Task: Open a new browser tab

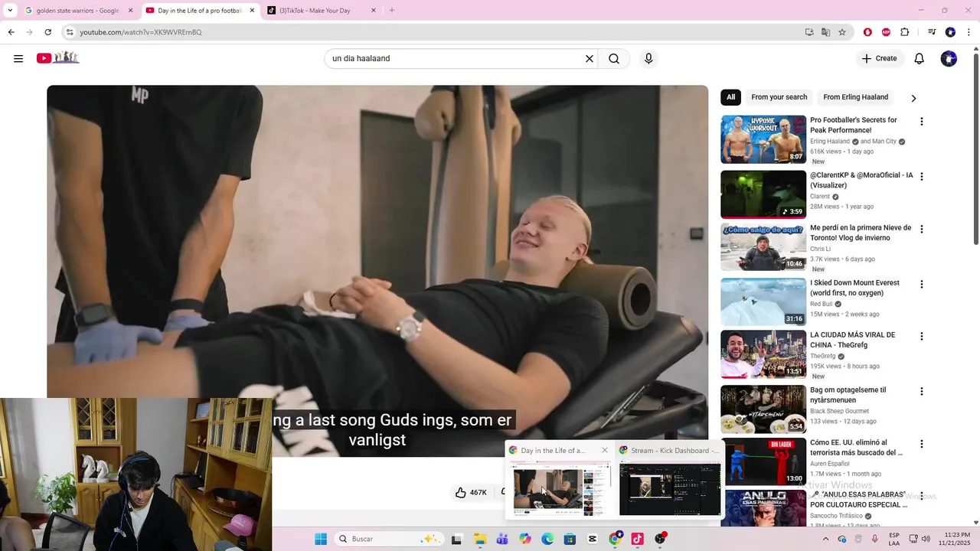Action: pos(392,11)
